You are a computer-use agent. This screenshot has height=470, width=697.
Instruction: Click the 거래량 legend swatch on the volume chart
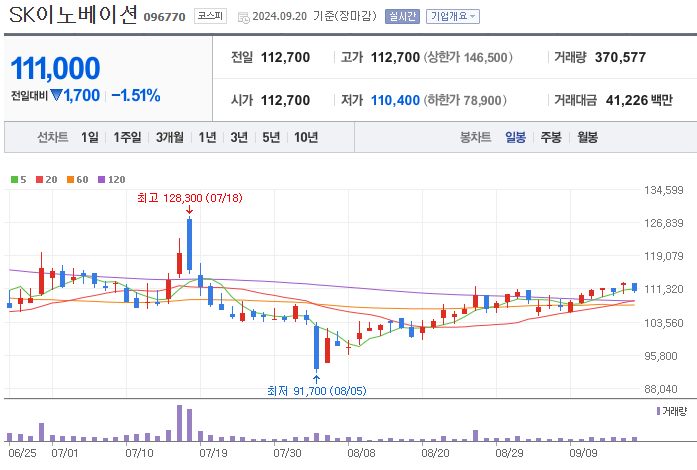click(658, 411)
